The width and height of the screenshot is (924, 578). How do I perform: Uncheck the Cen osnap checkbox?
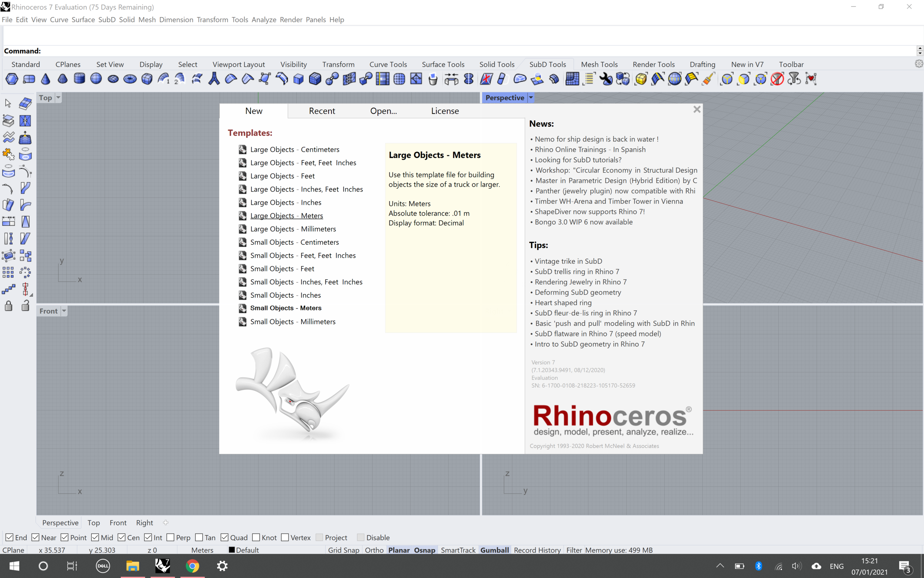pyautogui.click(x=122, y=537)
